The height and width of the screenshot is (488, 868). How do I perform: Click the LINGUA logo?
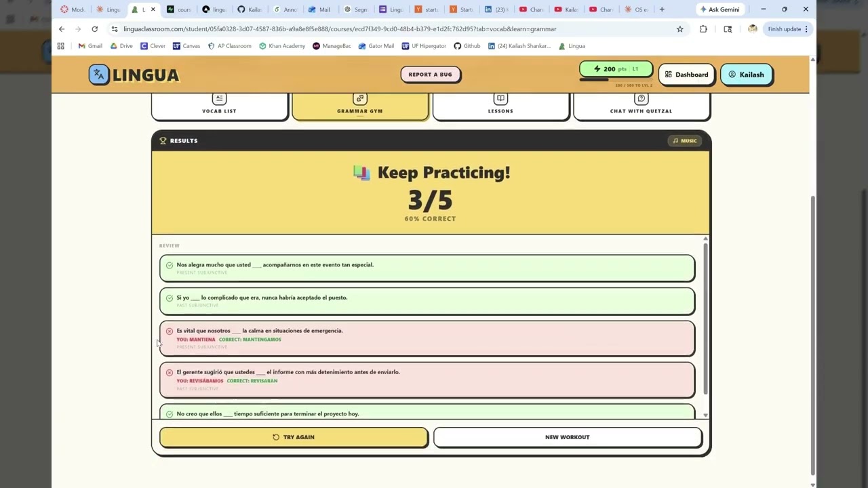tap(134, 75)
